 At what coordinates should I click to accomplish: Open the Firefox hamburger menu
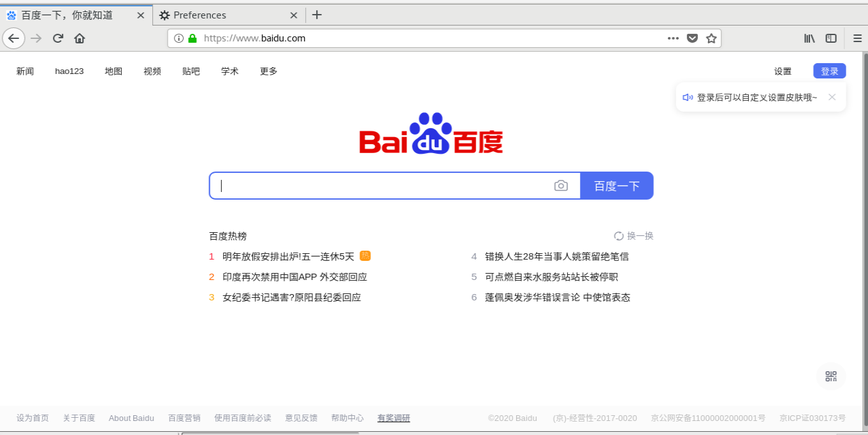[x=857, y=38]
